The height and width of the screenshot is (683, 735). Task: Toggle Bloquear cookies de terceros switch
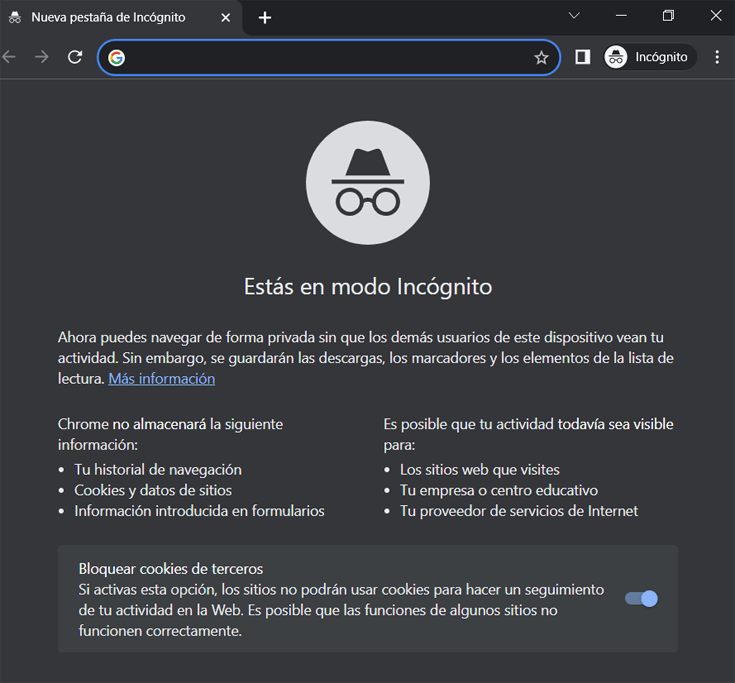point(641,599)
